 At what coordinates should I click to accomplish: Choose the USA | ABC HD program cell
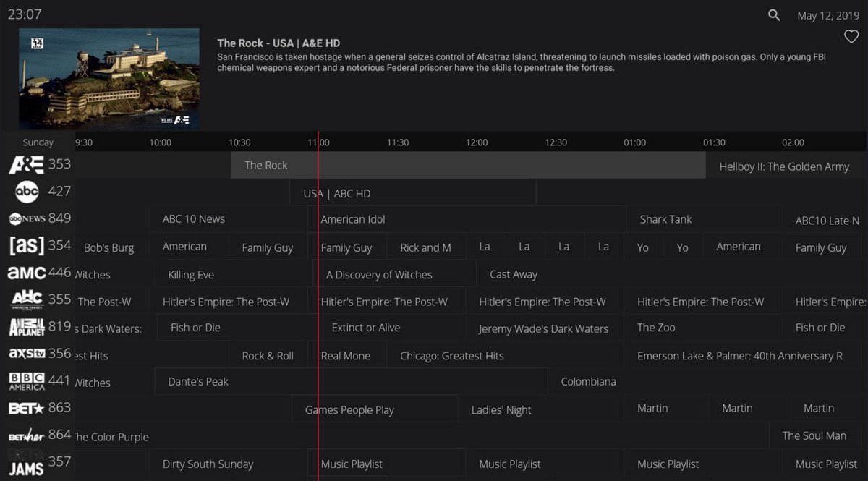pos(413,193)
